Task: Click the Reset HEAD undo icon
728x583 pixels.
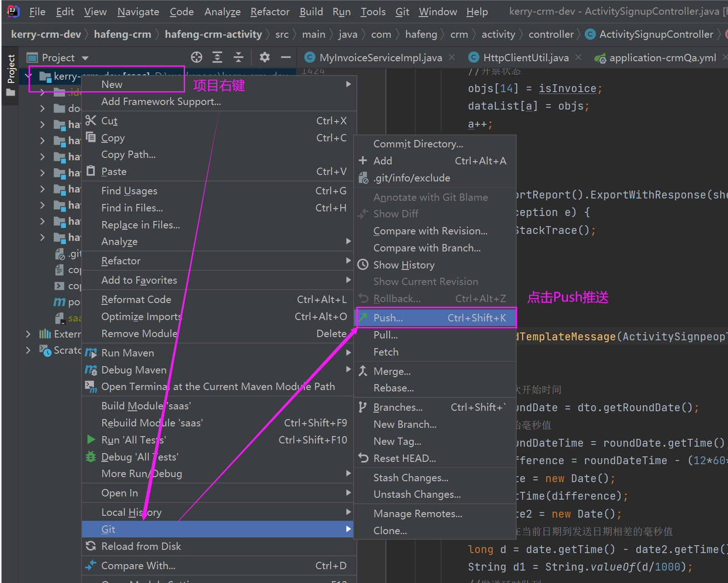Action: click(x=363, y=458)
